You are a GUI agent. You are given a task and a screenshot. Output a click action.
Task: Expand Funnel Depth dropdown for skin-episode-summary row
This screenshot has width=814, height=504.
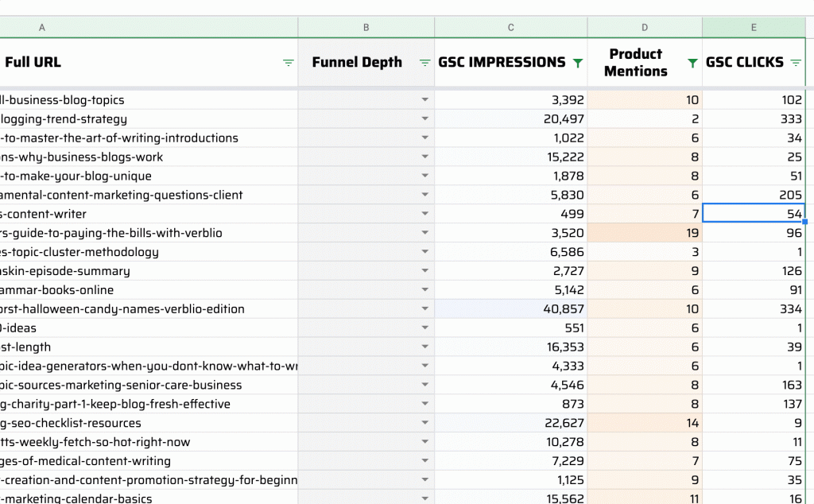point(424,270)
